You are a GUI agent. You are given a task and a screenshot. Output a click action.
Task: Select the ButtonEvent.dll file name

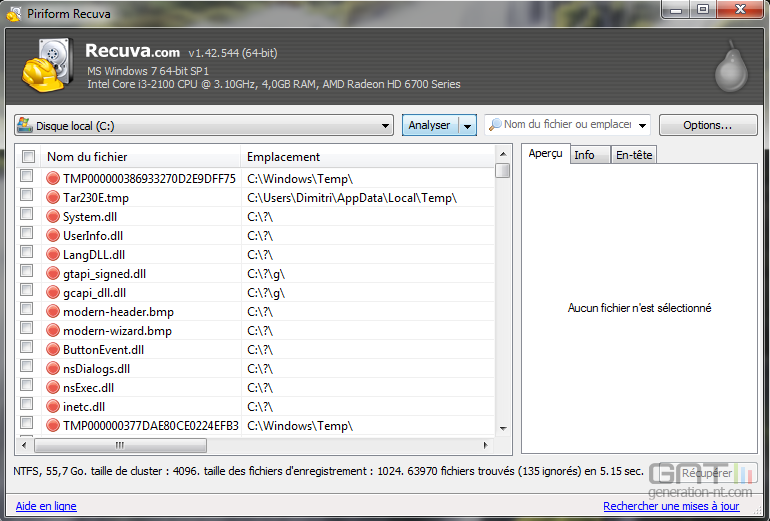tap(104, 350)
